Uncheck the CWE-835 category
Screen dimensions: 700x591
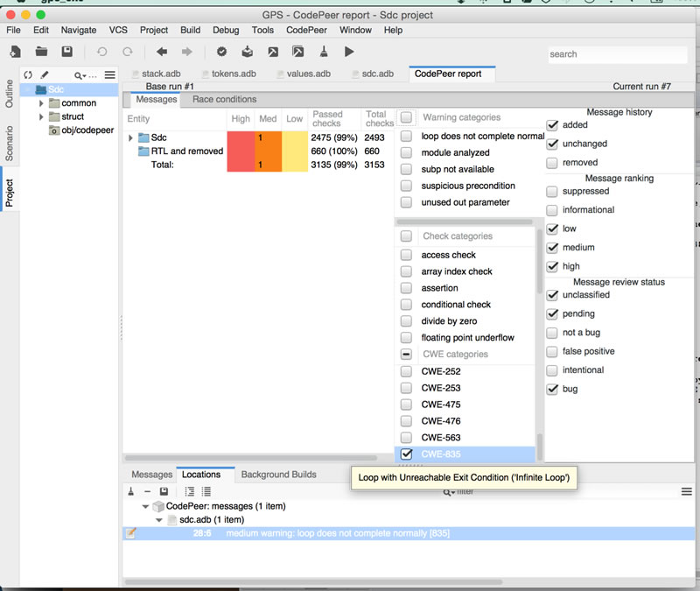pos(406,454)
